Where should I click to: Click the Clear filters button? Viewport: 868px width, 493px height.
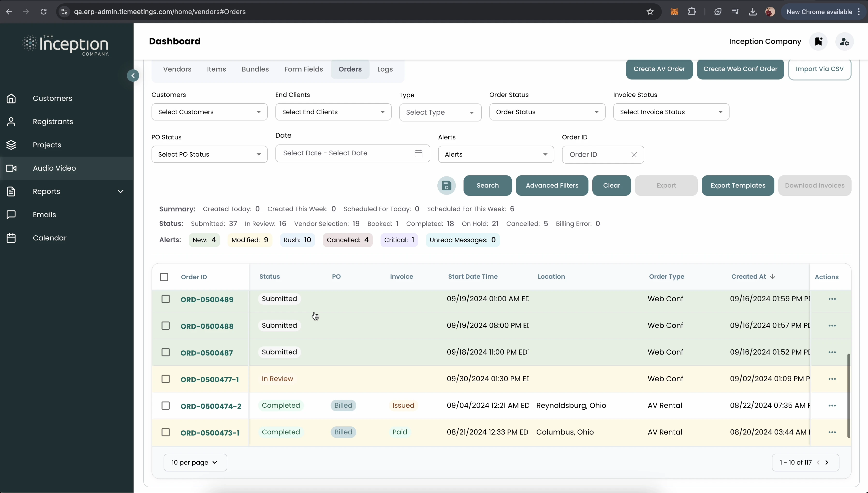[611, 186]
